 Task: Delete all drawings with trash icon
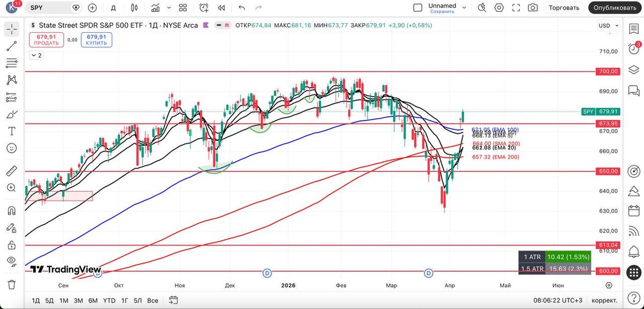click(11, 284)
